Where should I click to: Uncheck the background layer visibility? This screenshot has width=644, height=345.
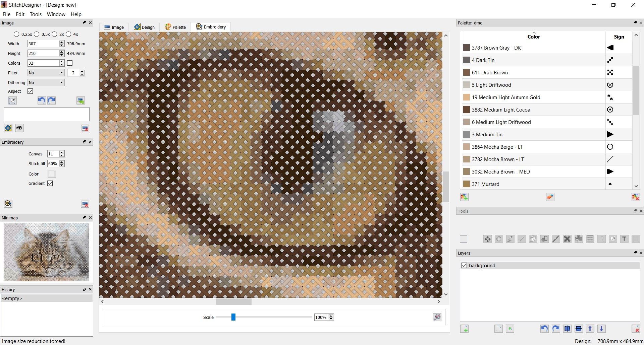pyautogui.click(x=464, y=265)
